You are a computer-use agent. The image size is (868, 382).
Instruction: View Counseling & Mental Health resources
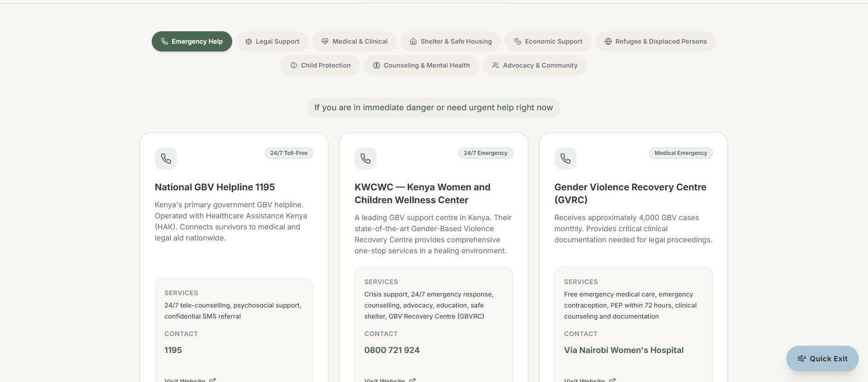point(421,65)
